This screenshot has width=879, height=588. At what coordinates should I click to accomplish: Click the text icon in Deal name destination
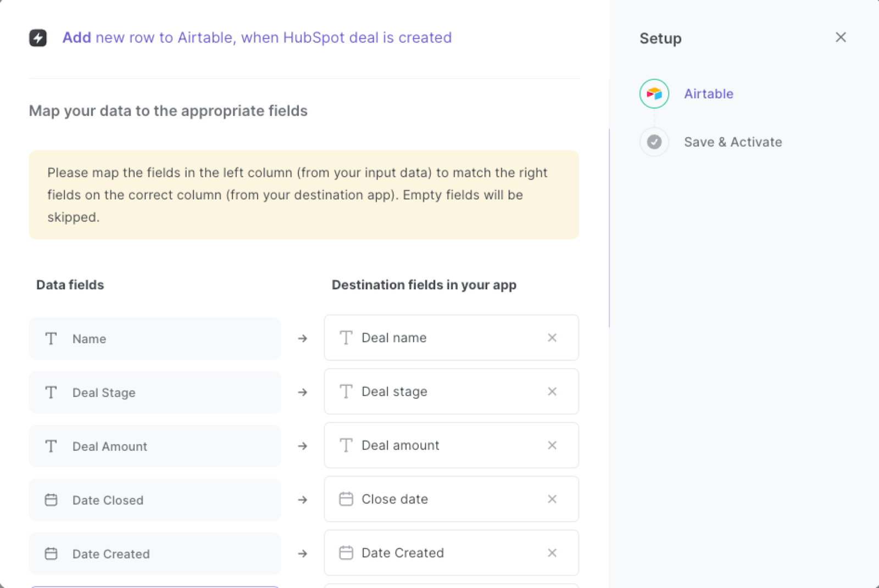346,338
